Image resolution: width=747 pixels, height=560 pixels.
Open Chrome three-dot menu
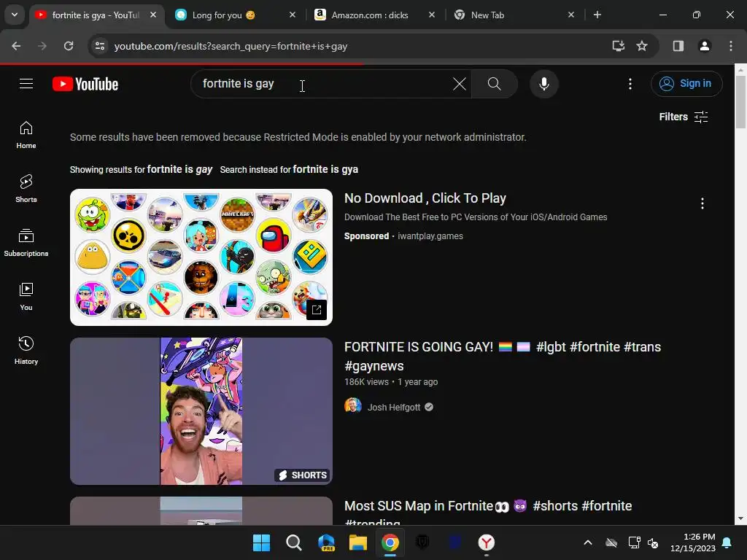pos(731,46)
